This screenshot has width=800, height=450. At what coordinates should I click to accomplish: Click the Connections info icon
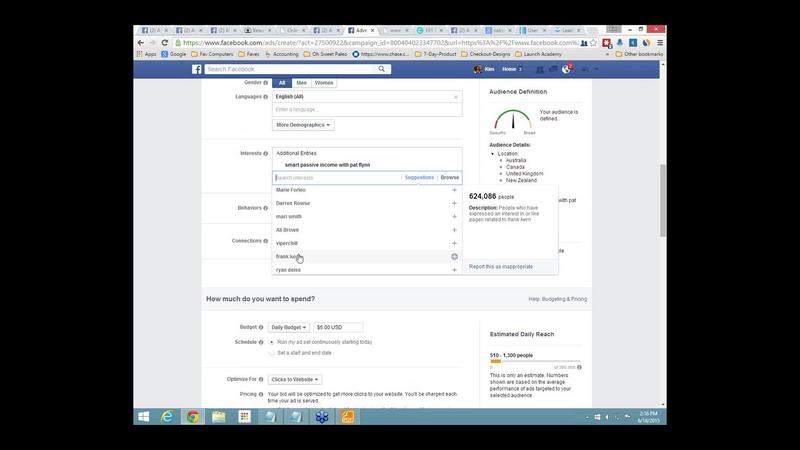[265, 241]
